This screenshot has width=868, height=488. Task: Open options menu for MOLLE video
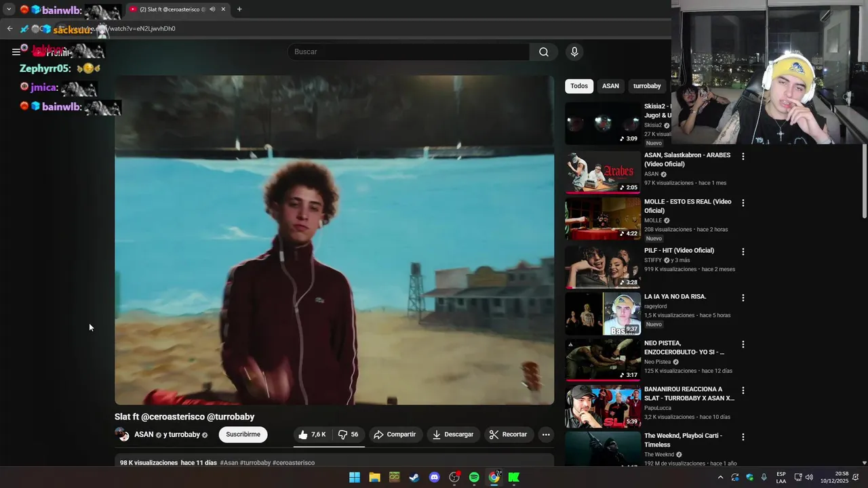pos(743,203)
